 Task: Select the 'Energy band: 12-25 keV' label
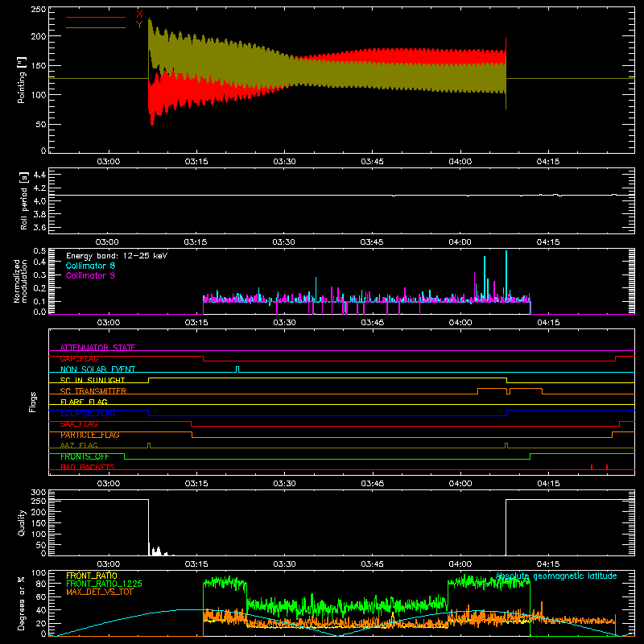(x=117, y=256)
